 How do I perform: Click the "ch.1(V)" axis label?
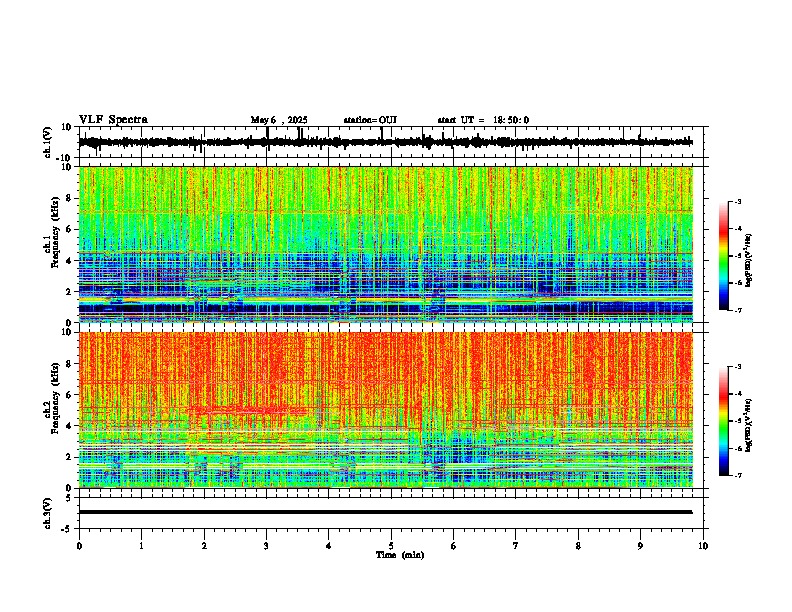pos(48,142)
